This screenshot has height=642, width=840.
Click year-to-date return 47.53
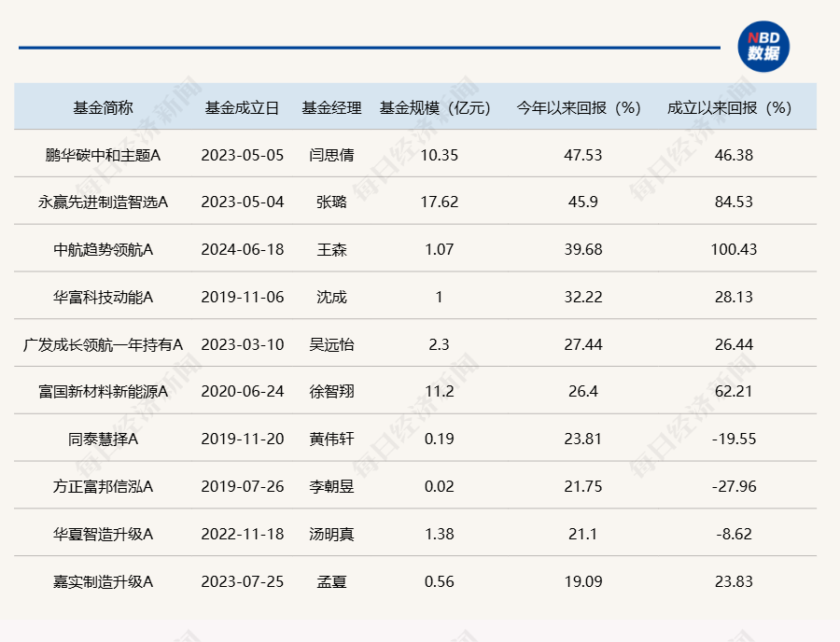[582, 155]
